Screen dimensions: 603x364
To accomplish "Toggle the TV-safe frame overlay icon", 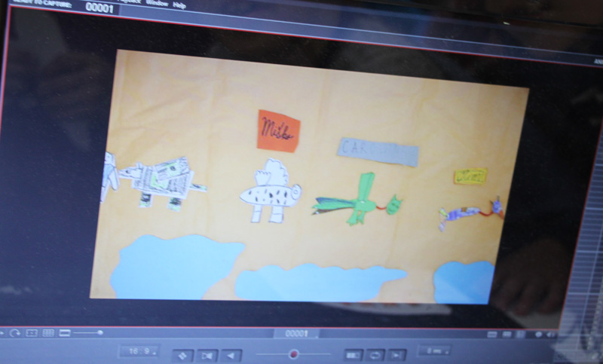I will (32, 332).
